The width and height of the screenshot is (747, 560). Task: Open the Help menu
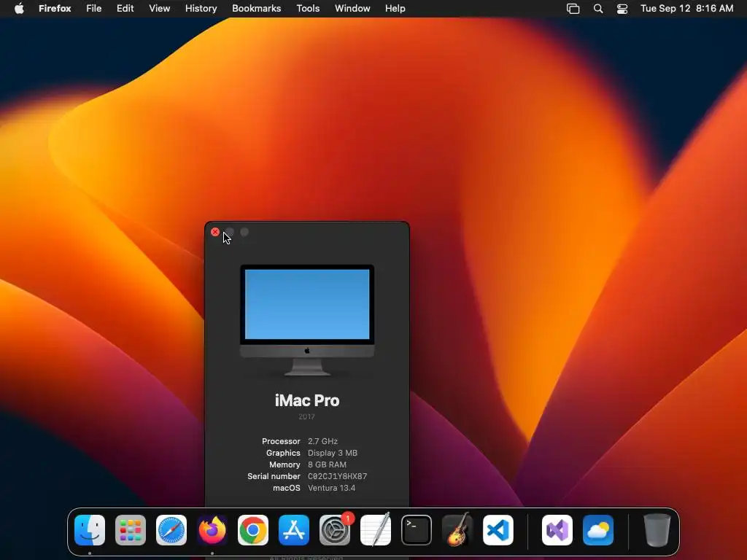(x=395, y=9)
